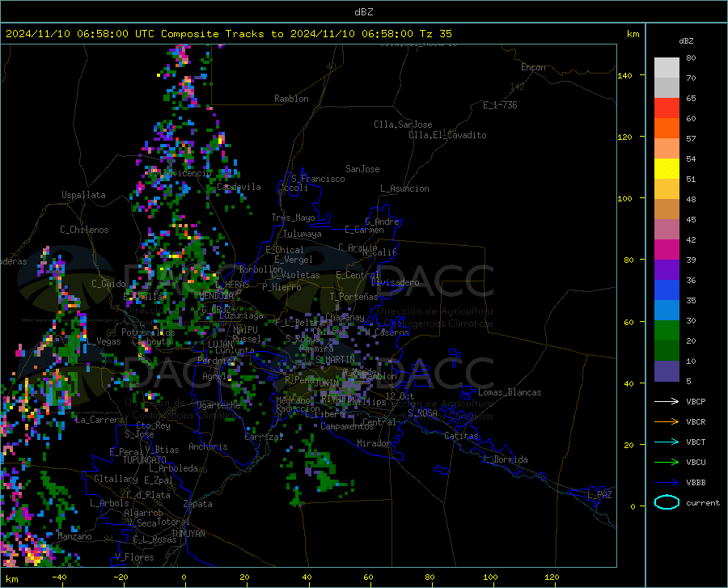This screenshot has height=588, width=728.
Task: Click the brown 48 dBZ color swatch
Action: pyautogui.click(x=667, y=209)
